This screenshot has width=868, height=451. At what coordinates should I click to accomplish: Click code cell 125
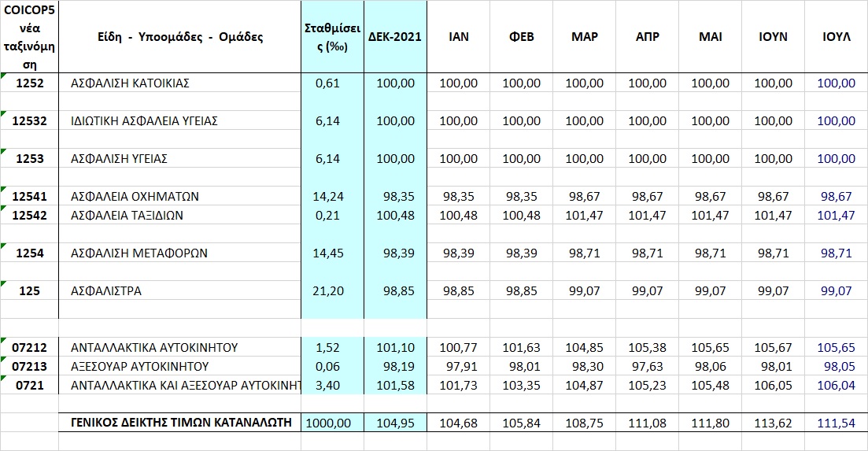tap(29, 290)
